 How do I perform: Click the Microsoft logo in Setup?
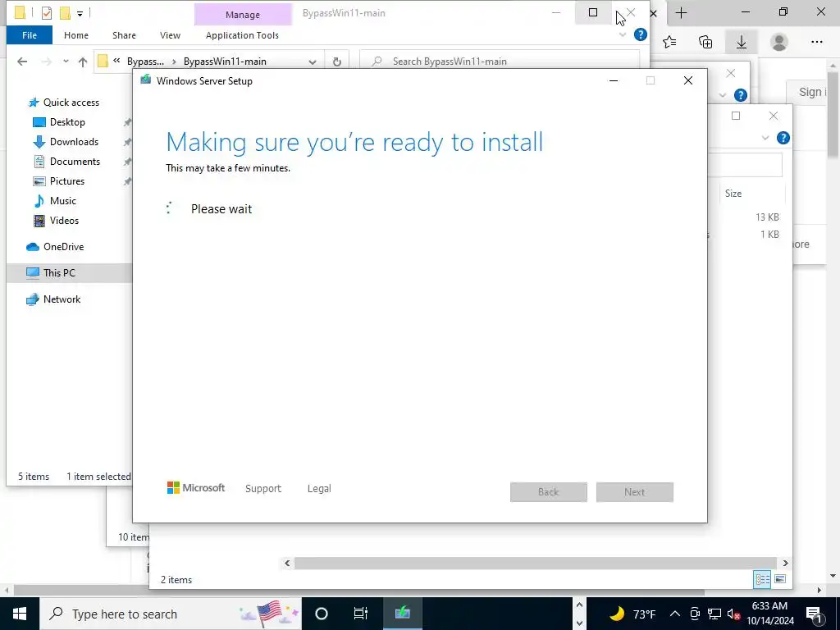196,488
